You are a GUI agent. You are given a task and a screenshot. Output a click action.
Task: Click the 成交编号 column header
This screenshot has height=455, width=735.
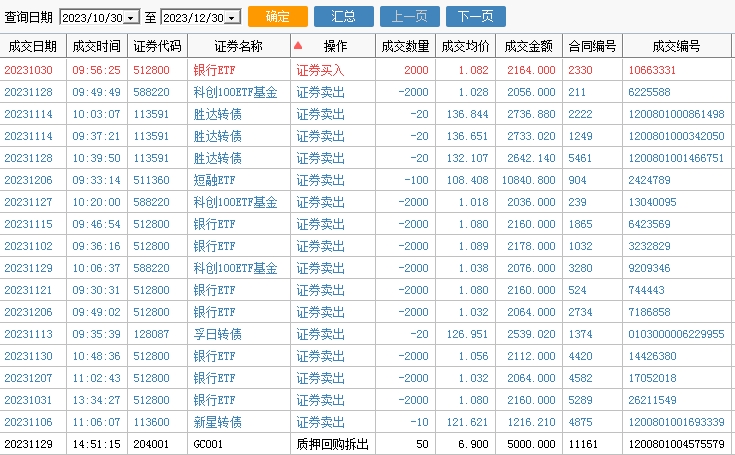coord(675,46)
